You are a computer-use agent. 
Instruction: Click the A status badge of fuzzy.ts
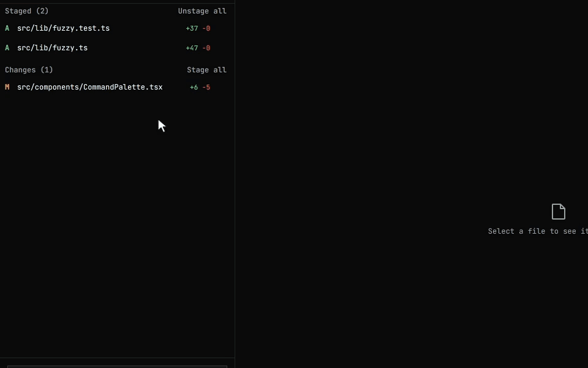point(7,48)
